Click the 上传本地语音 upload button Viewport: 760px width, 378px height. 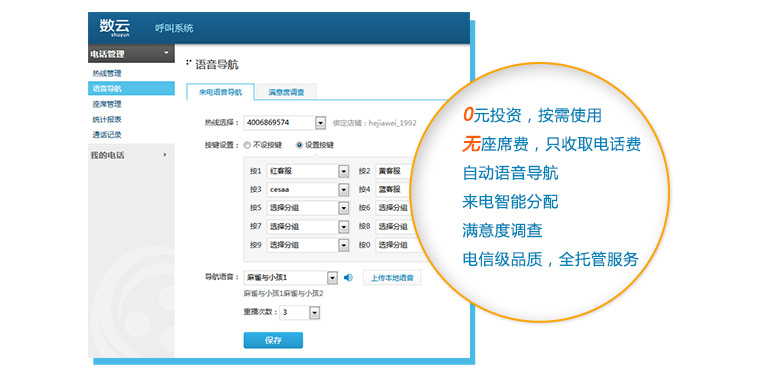(x=392, y=278)
